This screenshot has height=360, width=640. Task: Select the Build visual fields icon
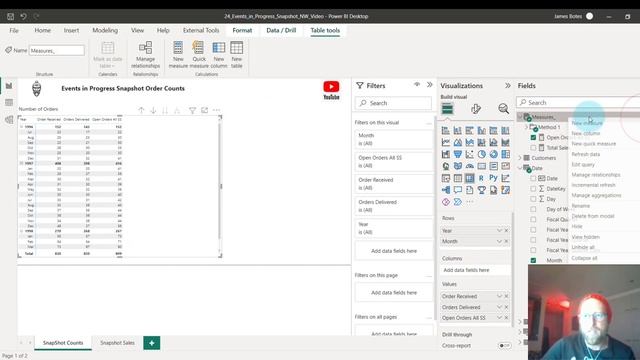pos(447,109)
